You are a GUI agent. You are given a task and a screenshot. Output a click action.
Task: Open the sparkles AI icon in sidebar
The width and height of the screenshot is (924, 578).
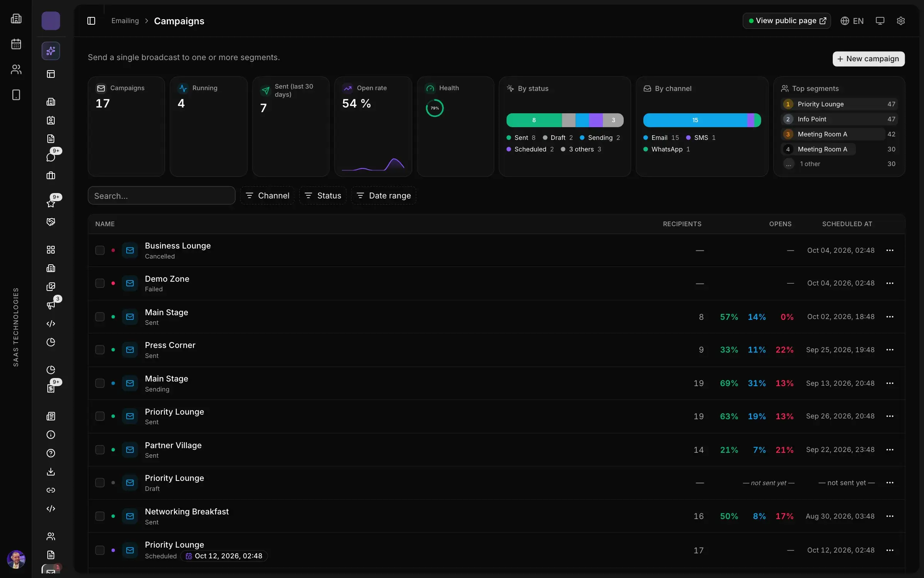click(51, 51)
